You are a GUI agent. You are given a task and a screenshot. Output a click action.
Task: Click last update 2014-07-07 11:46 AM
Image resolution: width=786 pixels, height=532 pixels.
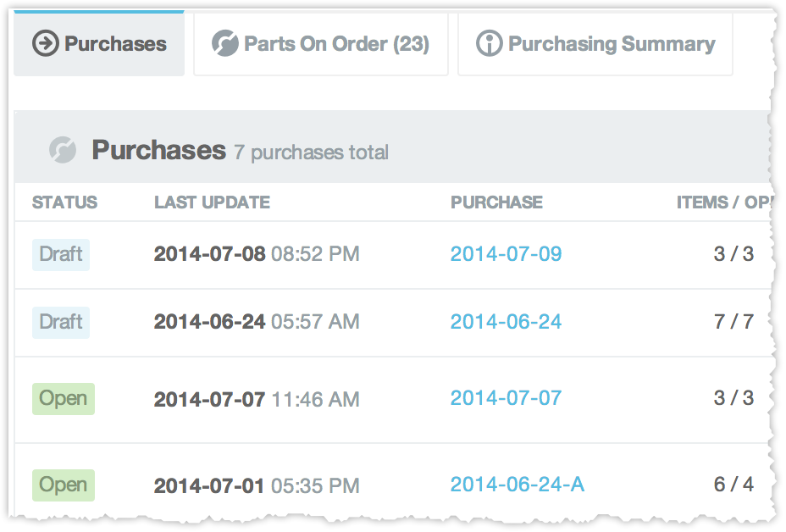[x=257, y=400]
